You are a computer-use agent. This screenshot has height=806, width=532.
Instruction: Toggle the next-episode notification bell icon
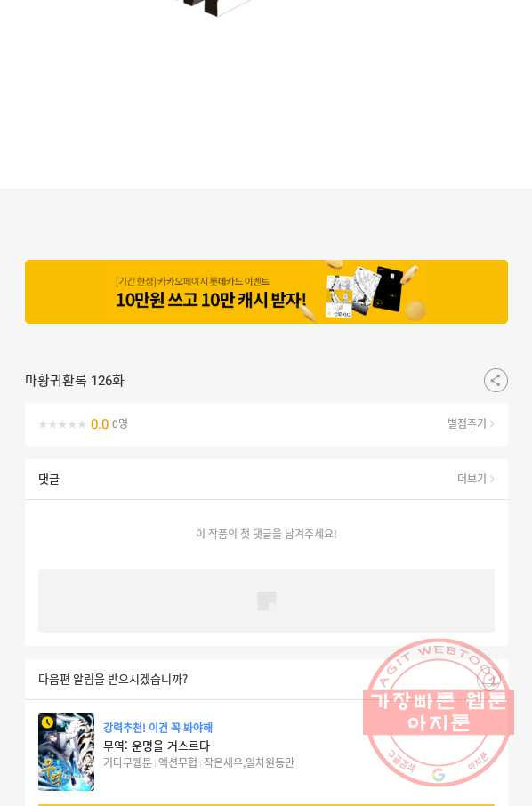[x=488, y=679]
